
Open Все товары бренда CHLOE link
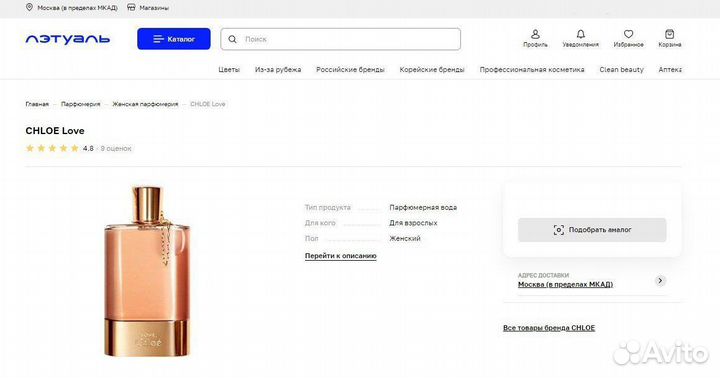click(x=549, y=328)
